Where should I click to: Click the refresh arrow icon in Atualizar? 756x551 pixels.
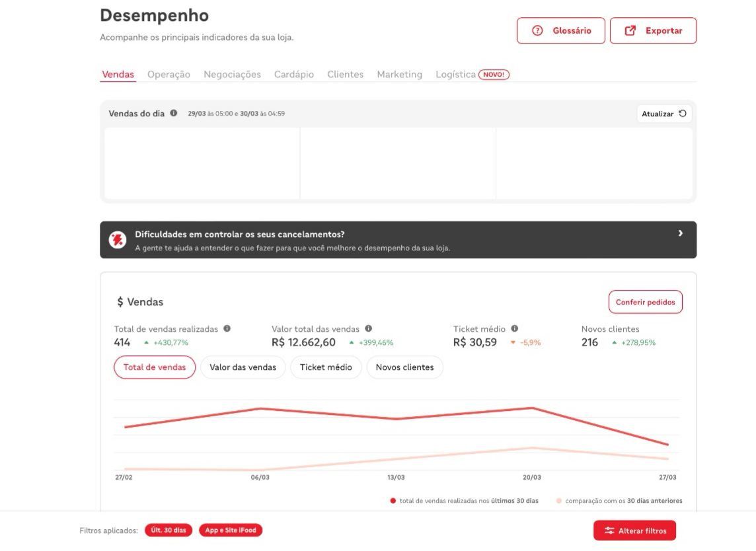point(683,114)
